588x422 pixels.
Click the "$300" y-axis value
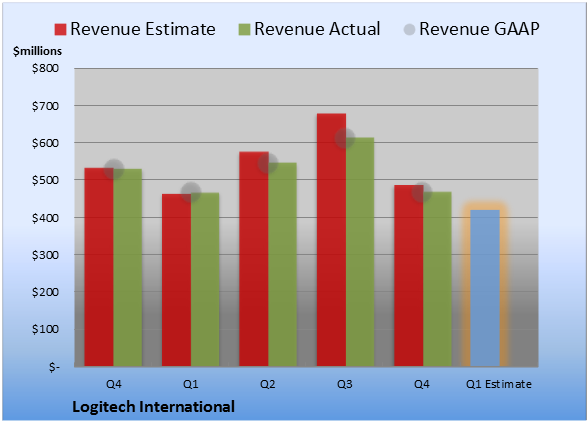45,255
